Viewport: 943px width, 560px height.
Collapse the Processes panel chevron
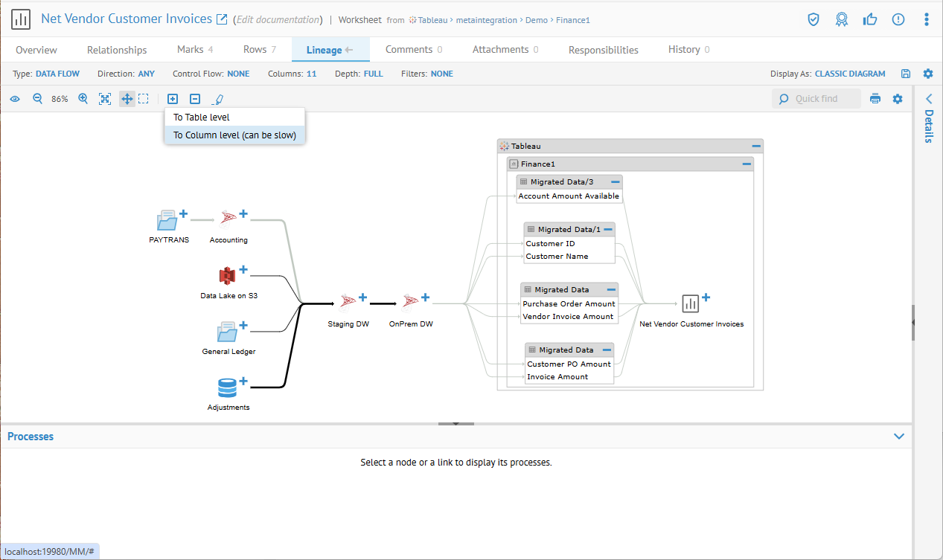(899, 437)
